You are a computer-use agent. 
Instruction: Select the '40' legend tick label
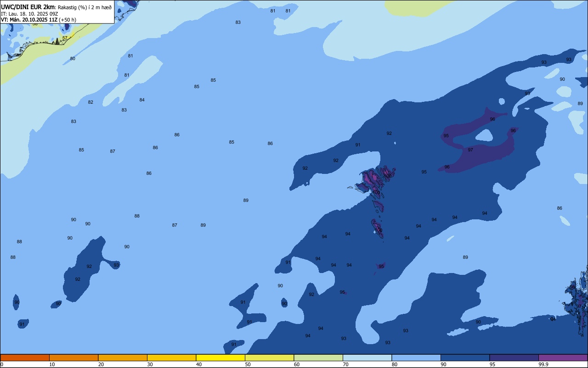(199, 364)
